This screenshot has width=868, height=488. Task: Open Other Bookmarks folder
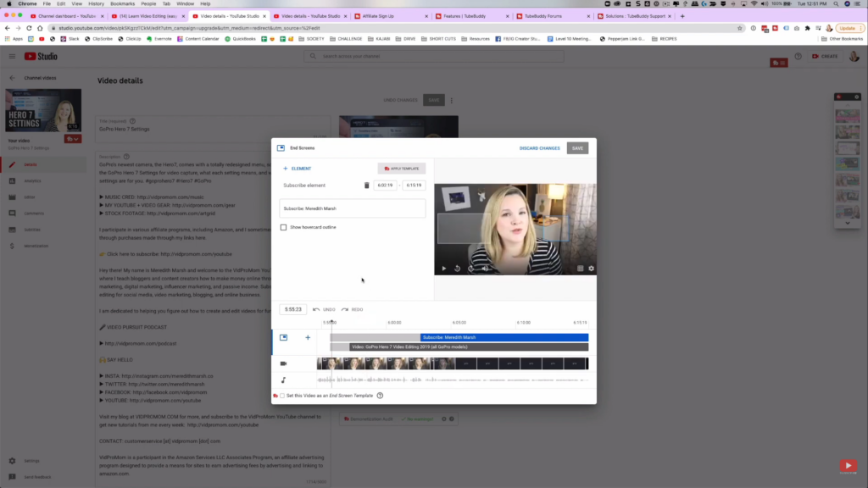pos(842,39)
